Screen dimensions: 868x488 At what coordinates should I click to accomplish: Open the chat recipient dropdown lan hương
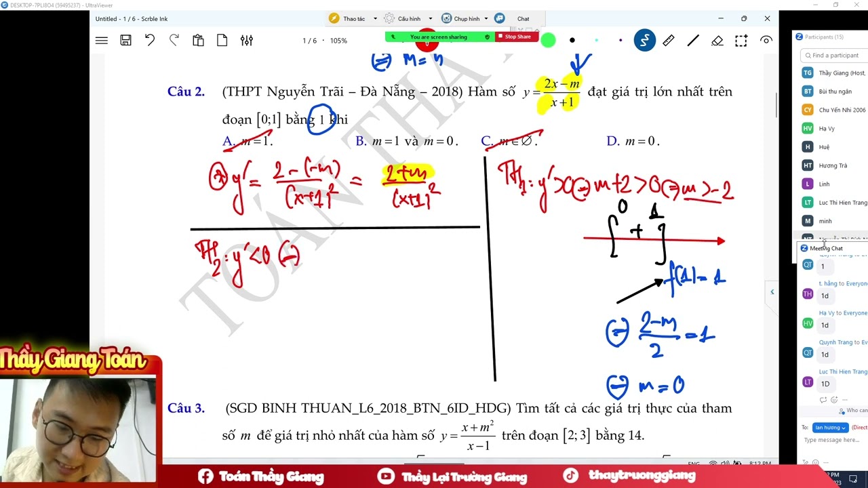tap(830, 428)
